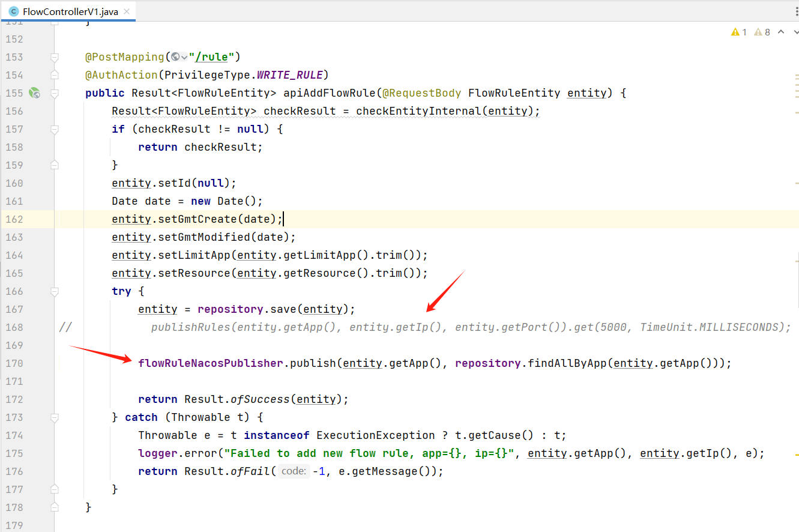Click the 'code:' parameter hint on line 176
Viewport: 799px width, 532px height.
294,471
